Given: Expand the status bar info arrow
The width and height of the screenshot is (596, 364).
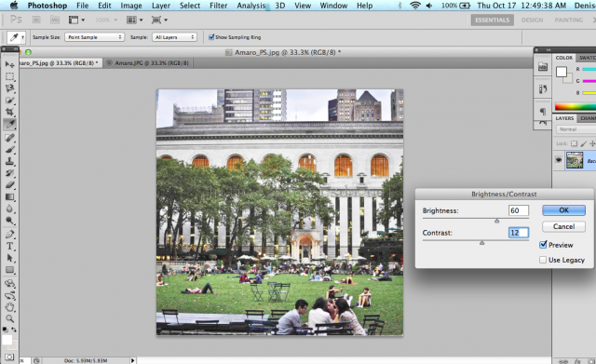Looking at the screenshot, I should click(x=132, y=360).
